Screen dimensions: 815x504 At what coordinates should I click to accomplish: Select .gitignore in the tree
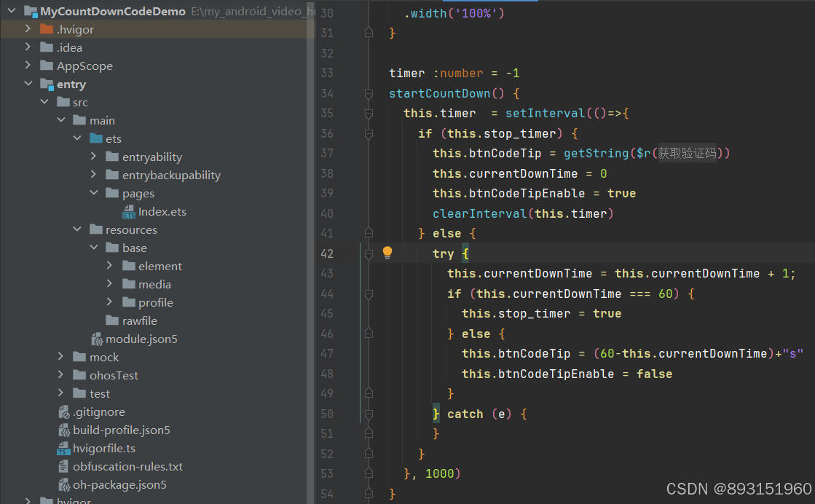click(x=99, y=412)
